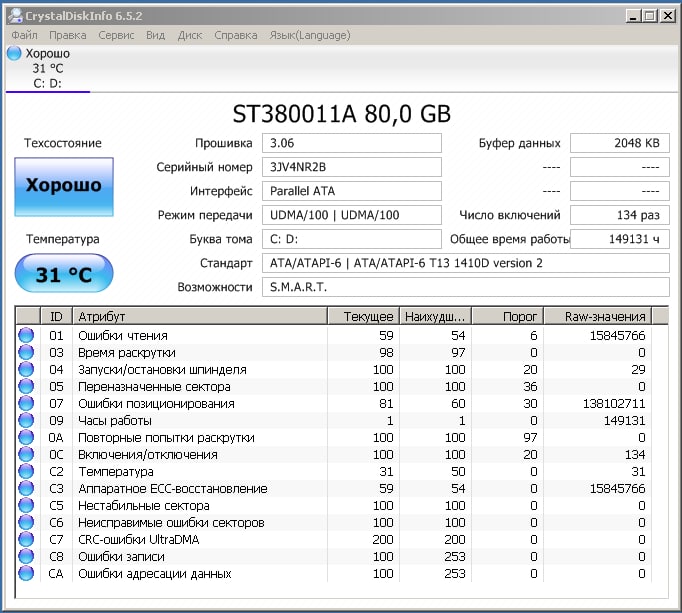Open the Сервис menu
The height and width of the screenshot is (613, 682).
point(116,35)
